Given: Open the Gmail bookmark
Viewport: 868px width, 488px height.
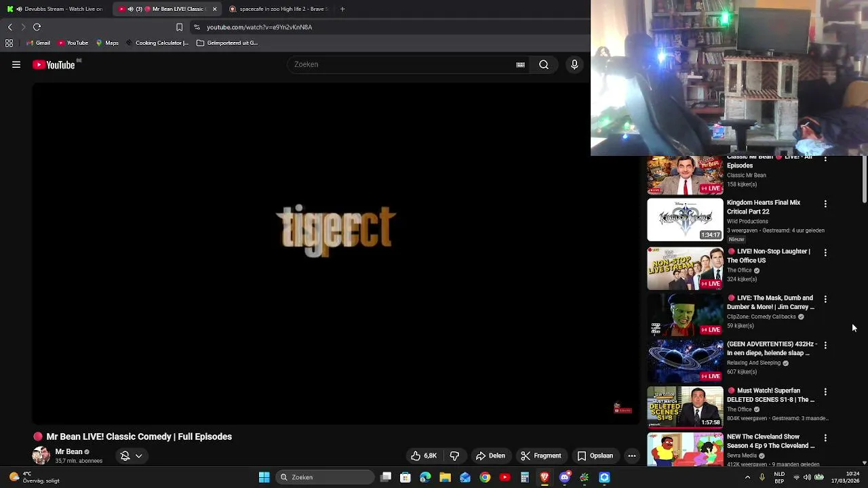Looking at the screenshot, I should 38,43.
